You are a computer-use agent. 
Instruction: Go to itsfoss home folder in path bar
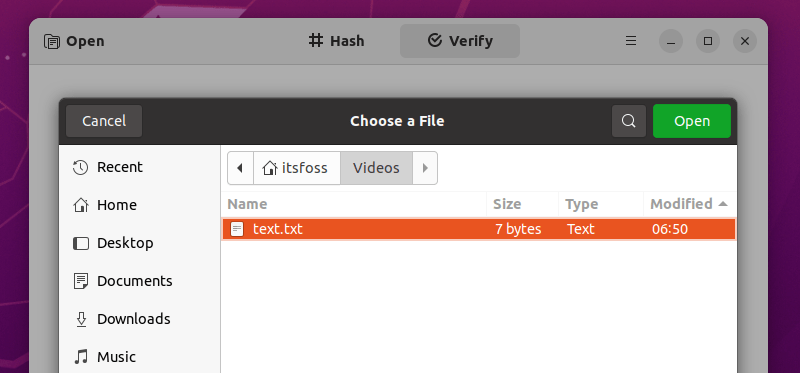click(x=297, y=168)
